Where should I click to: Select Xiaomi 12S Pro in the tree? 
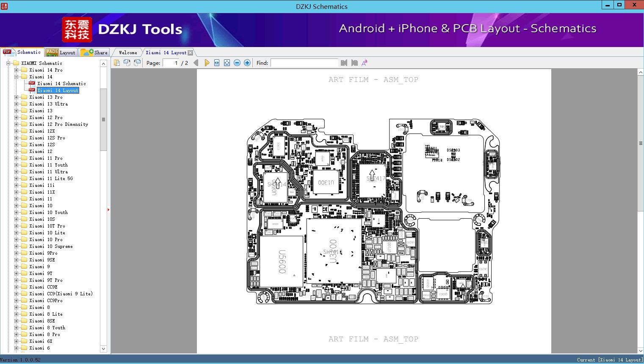point(47,138)
